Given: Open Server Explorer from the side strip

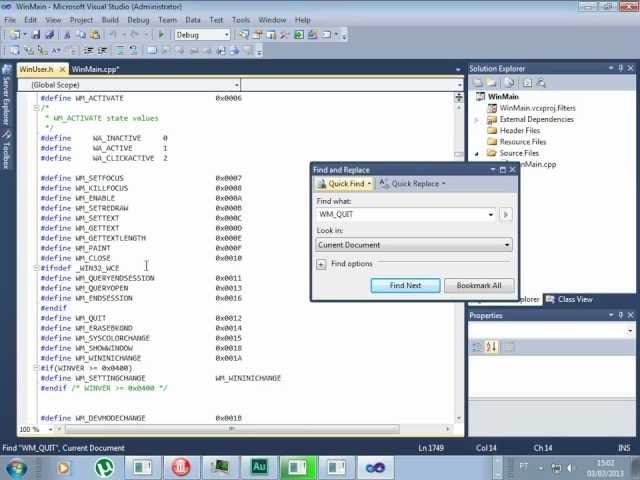Looking at the screenshot, I should tap(7, 96).
